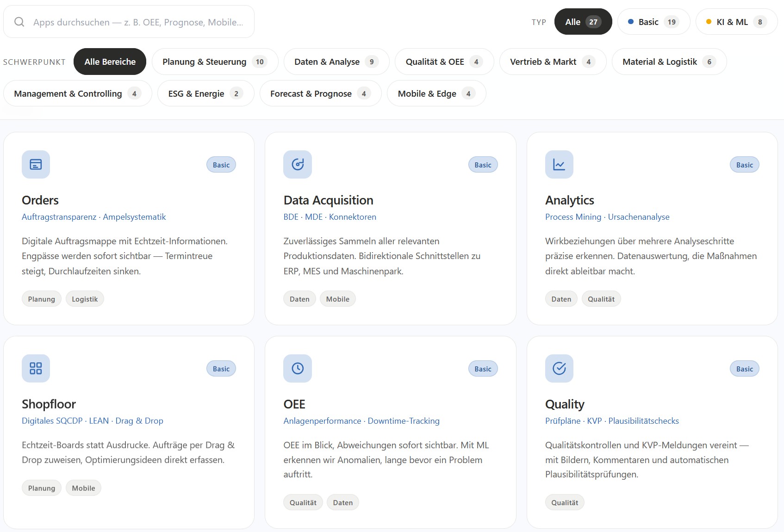Image resolution: width=784 pixels, height=532 pixels.
Task: Click 'Process Mining · Ursachenanalyse' subtitle
Action: click(607, 217)
